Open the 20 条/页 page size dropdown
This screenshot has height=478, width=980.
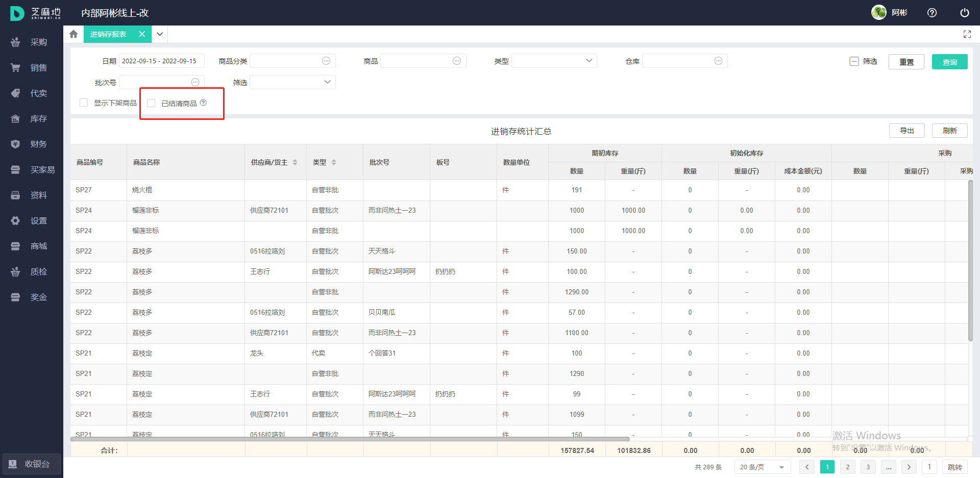pyautogui.click(x=762, y=467)
